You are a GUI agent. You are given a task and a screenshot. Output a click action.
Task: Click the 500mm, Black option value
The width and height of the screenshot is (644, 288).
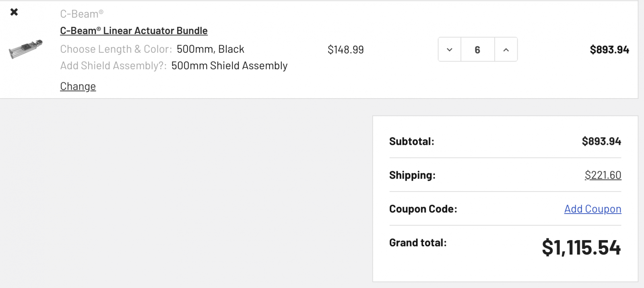[211, 49]
